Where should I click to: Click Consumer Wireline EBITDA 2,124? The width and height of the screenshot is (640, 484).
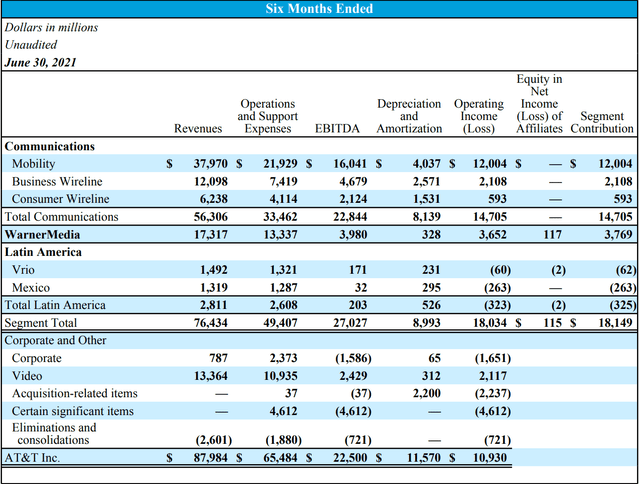tap(353, 199)
